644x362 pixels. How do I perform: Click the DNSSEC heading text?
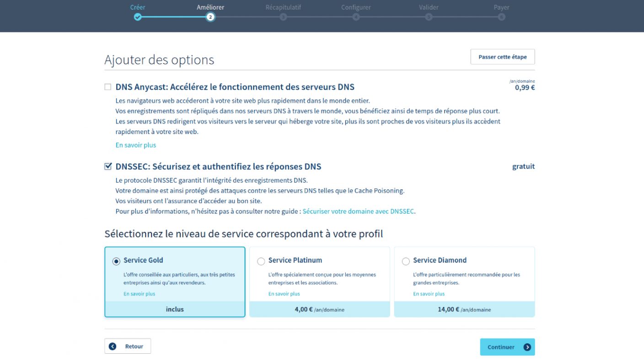point(218,166)
